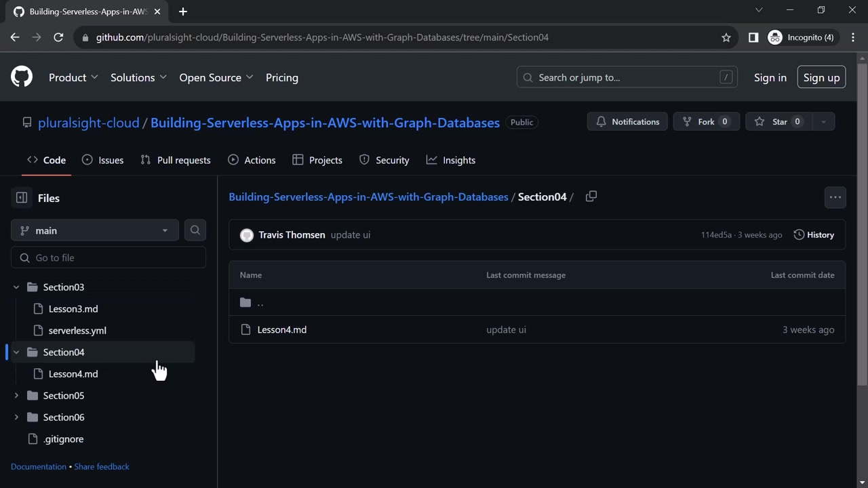Open the main branch dropdown
Image resolution: width=868 pixels, height=488 pixels.
tap(95, 230)
